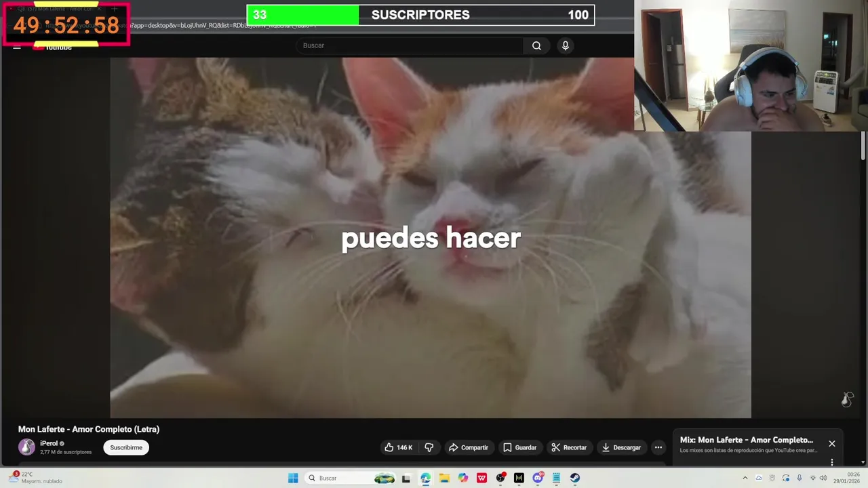Click the tray microphone icon
This screenshot has height=488, width=868.
[799, 478]
